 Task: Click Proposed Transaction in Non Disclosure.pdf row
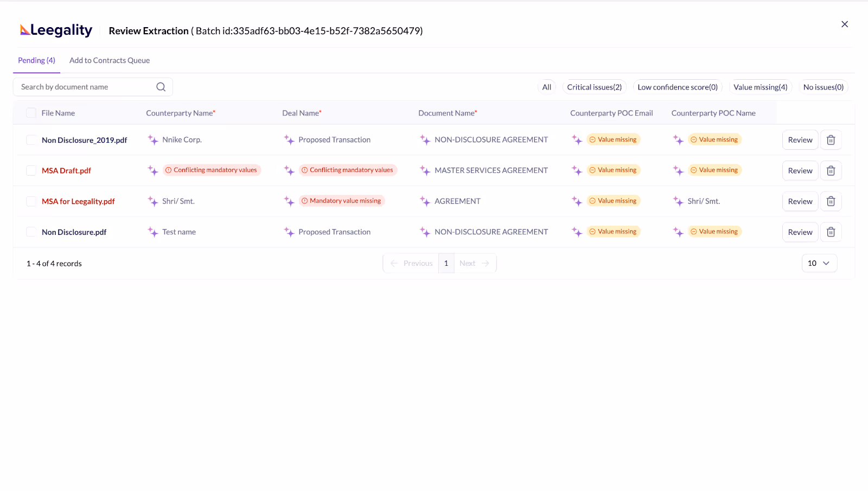click(334, 232)
